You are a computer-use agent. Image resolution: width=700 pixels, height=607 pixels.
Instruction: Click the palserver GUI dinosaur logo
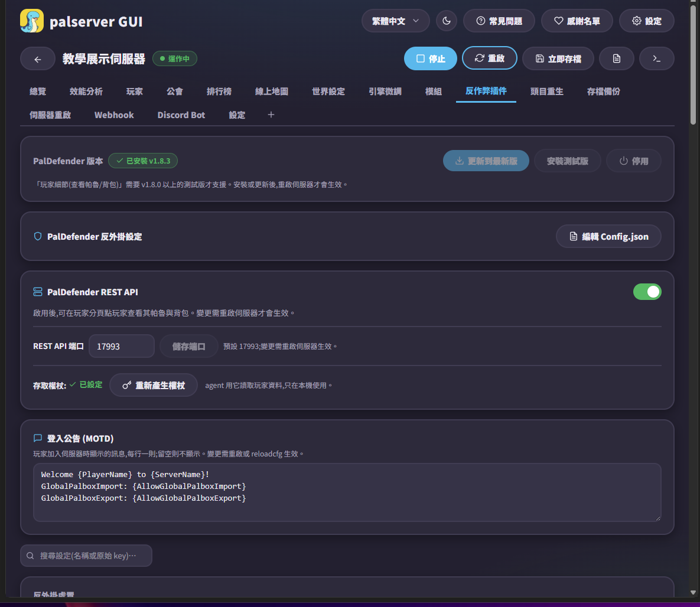pyautogui.click(x=32, y=21)
